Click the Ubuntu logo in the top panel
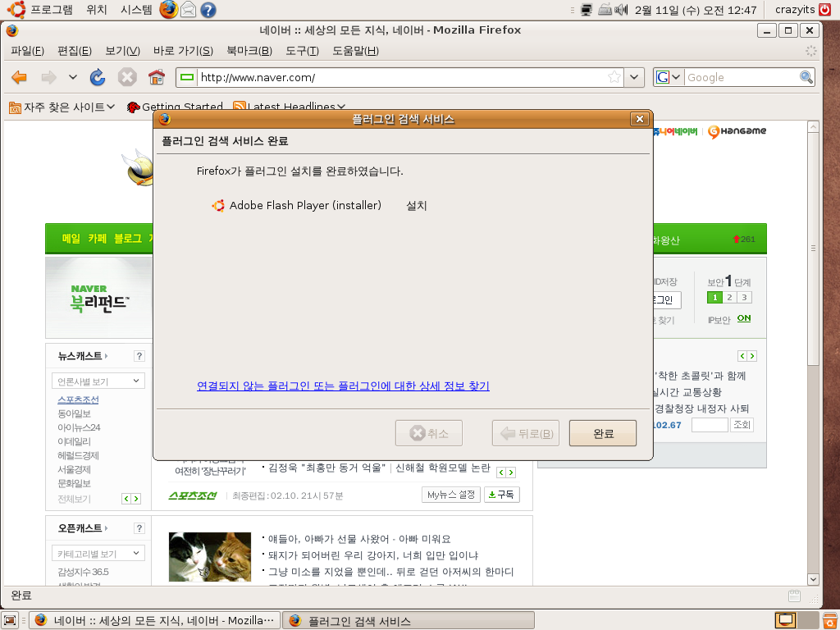Screen dimensions: 840x630 pos(16,10)
